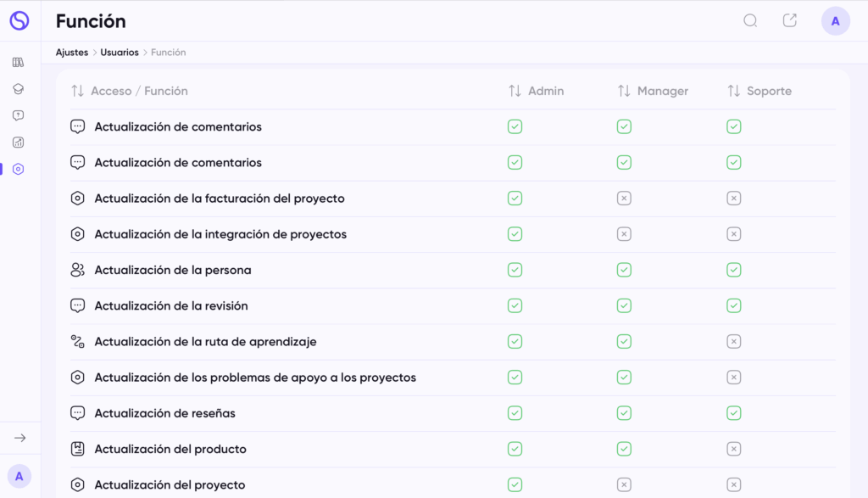
Task: Click the external link share icon
Action: tap(790, 20)
